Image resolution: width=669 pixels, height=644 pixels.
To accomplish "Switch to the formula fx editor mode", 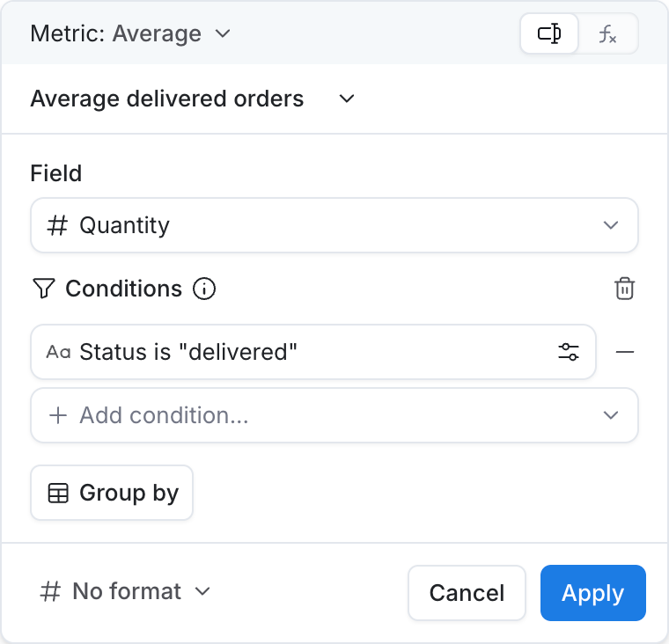I will pyautogui.click(x=607, y=33).
